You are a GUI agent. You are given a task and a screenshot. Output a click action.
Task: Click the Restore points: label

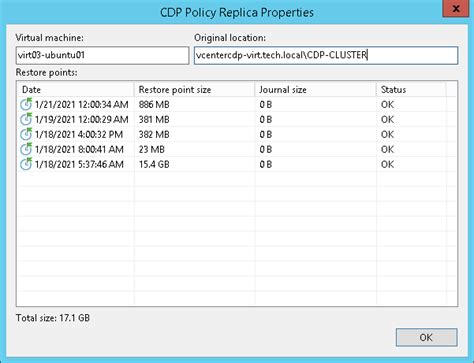pyautogui.click(x=46, y=72)
